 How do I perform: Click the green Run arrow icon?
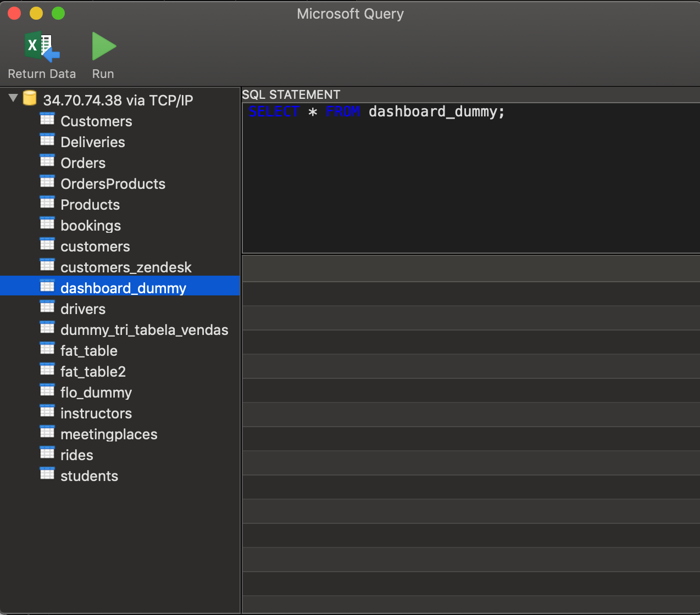pos(103,47)
